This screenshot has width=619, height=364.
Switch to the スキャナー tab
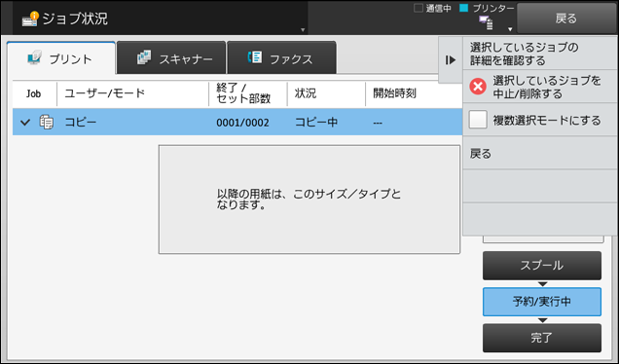(171, 57)
